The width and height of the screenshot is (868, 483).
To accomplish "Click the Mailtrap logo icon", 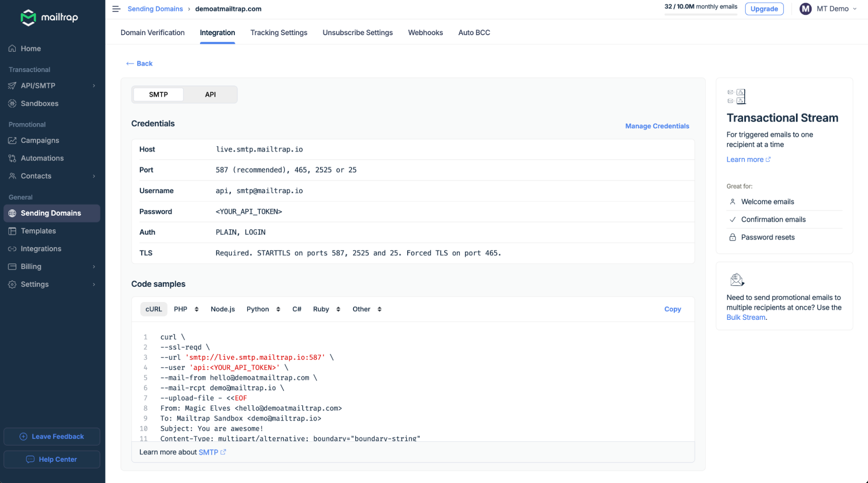I will [x=28, y=17].
